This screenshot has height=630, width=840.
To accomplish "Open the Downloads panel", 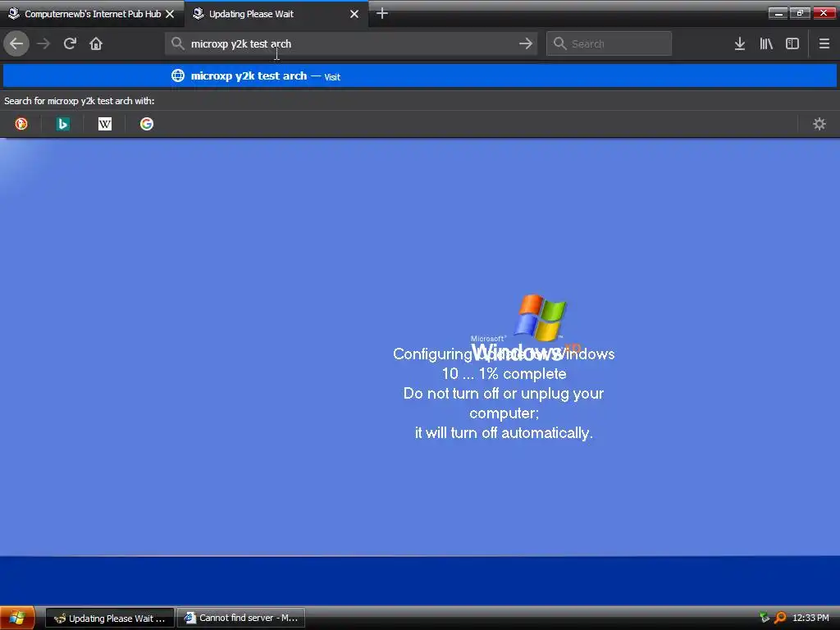I will [739, 43].
